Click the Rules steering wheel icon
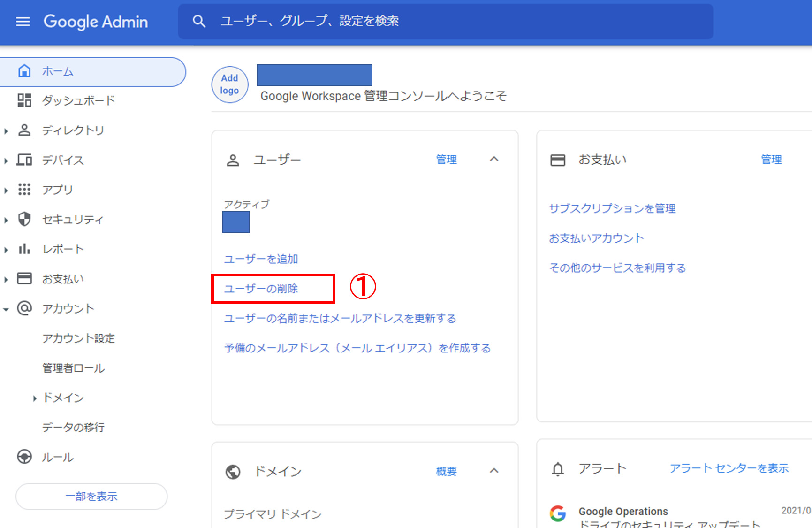 coord(24,457)
